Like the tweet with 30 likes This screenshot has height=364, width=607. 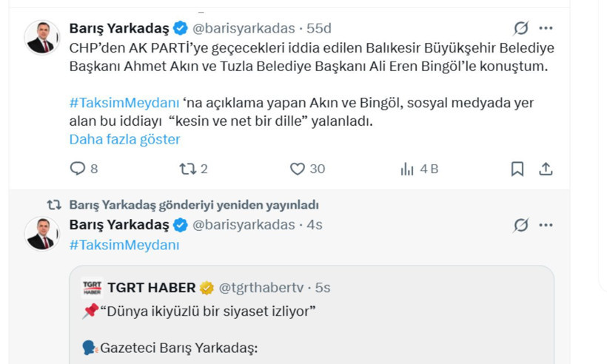pyautogui.click(x=298, y=169)
